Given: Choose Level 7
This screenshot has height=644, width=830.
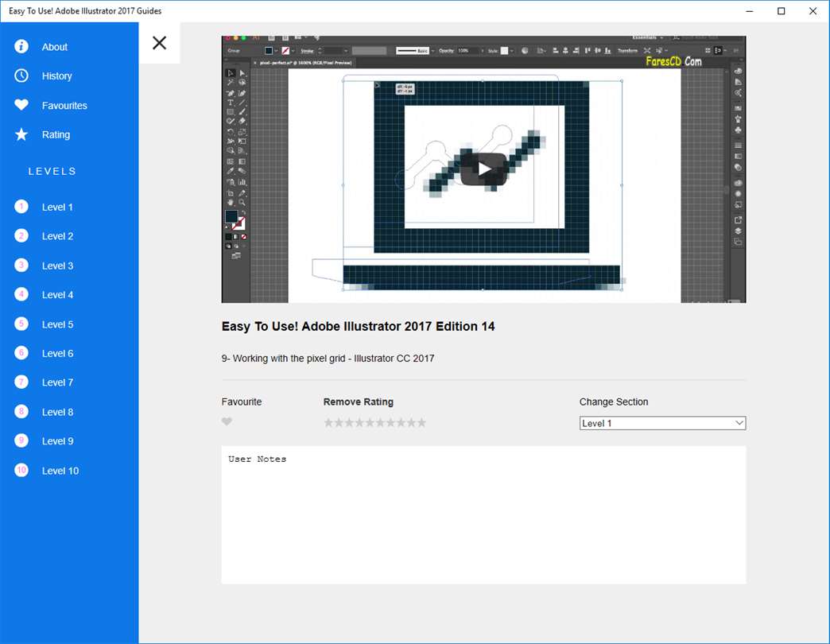Looking at the screenshot, I should coord(57,382).
